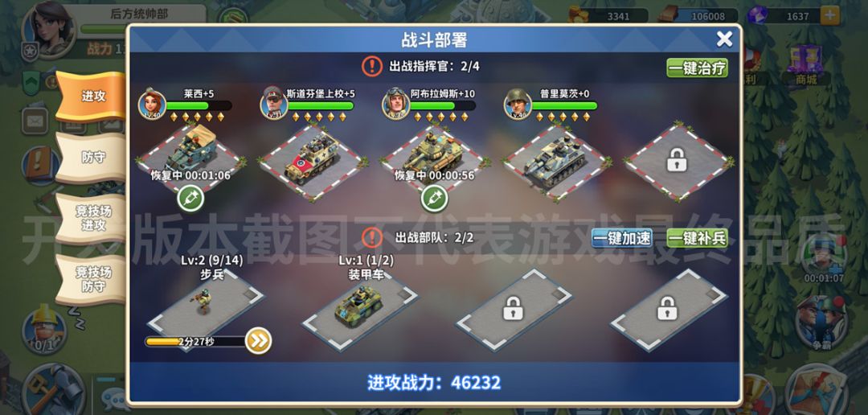Tap the locked fifth commander slot

(677, 161)
